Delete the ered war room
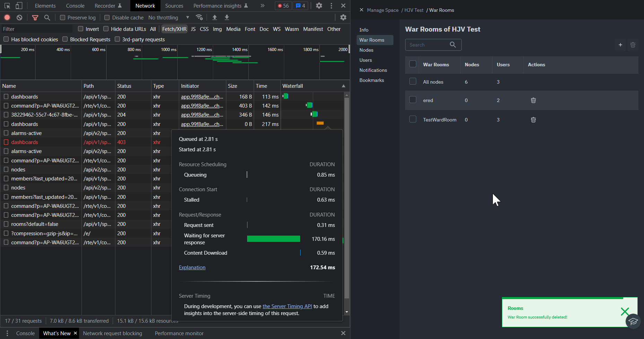Image resolution: width=644 pixels, height=339 pixels. (533, 100)
